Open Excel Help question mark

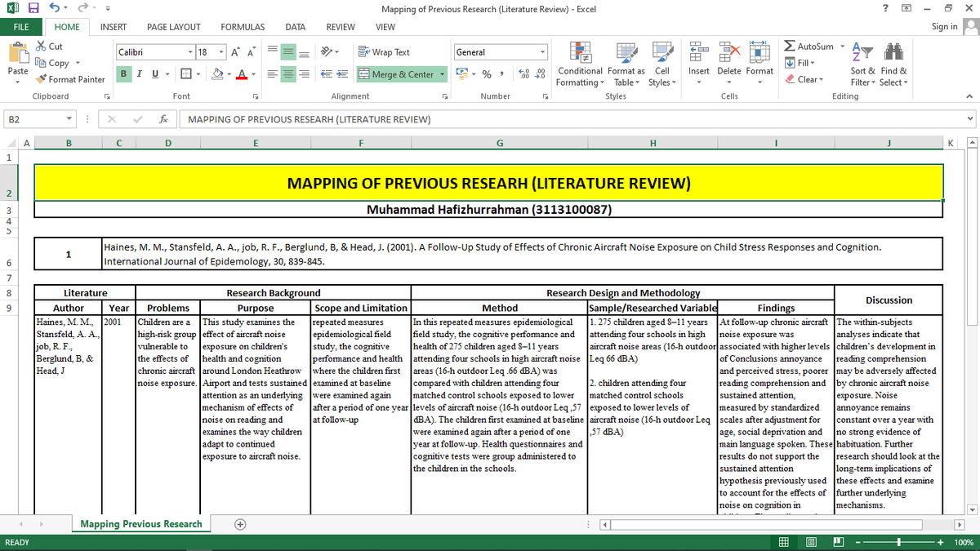point(886,8)
